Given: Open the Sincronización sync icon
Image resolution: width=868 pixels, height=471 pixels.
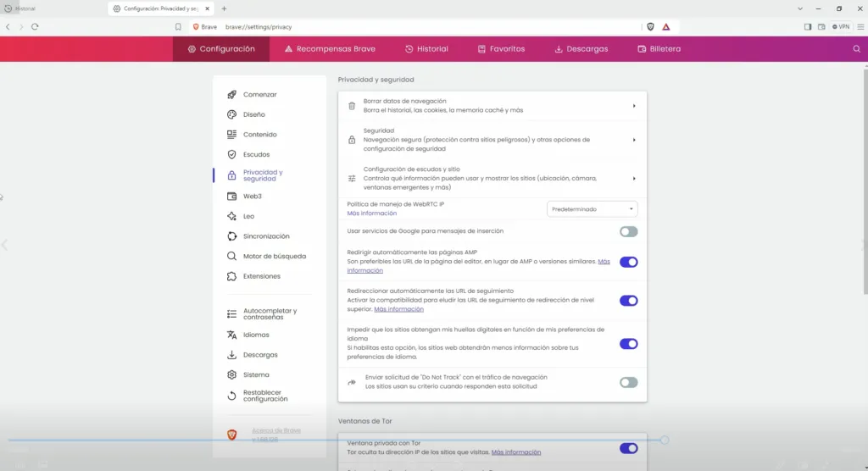Looking at the screenshot, I should pos(231,236).
